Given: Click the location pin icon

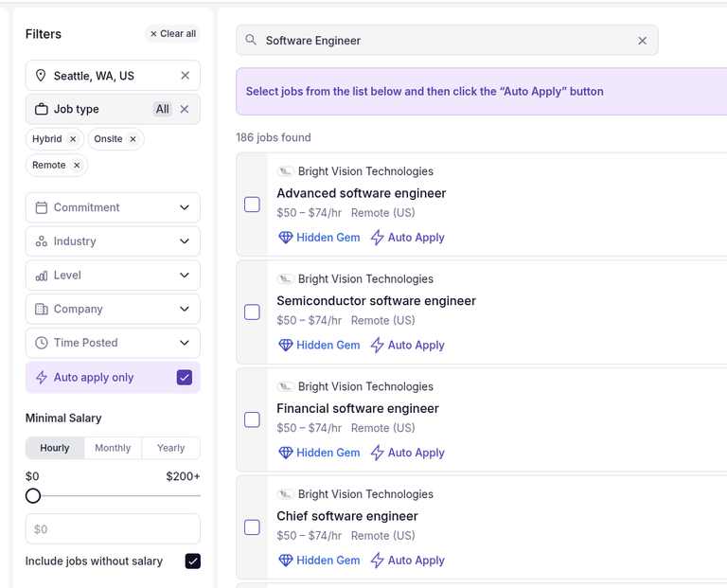Looking at the screenshot, I should 41,75.
